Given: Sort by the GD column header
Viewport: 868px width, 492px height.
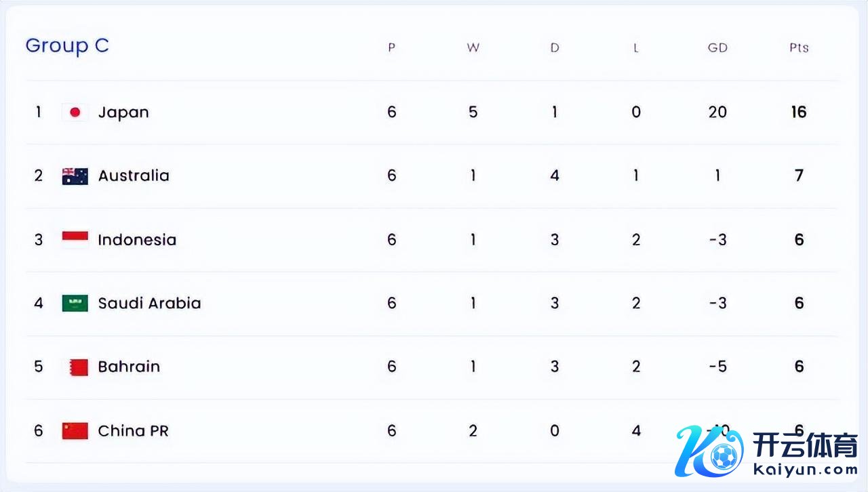Looking at the screenshot, I should click(717, 48).
